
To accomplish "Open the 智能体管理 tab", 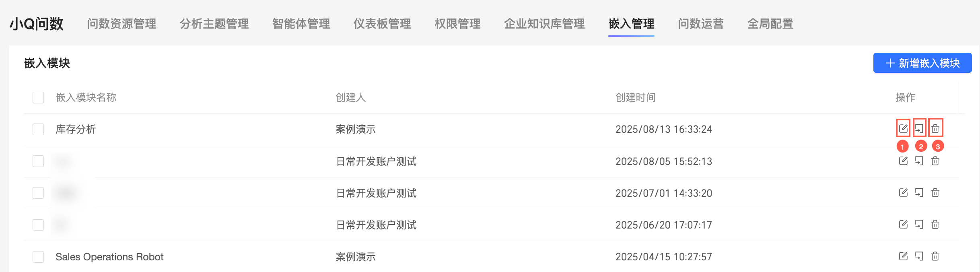I will 301,24.
